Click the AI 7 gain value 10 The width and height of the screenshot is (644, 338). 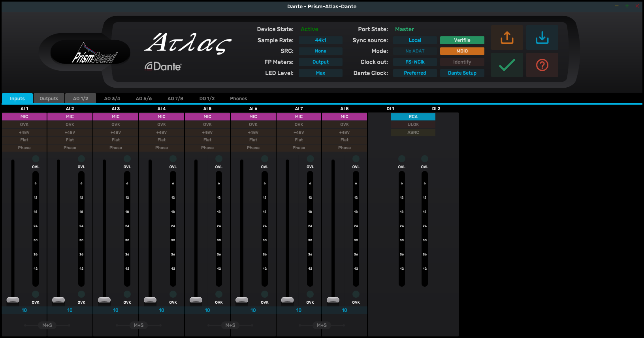coord(299,310)
